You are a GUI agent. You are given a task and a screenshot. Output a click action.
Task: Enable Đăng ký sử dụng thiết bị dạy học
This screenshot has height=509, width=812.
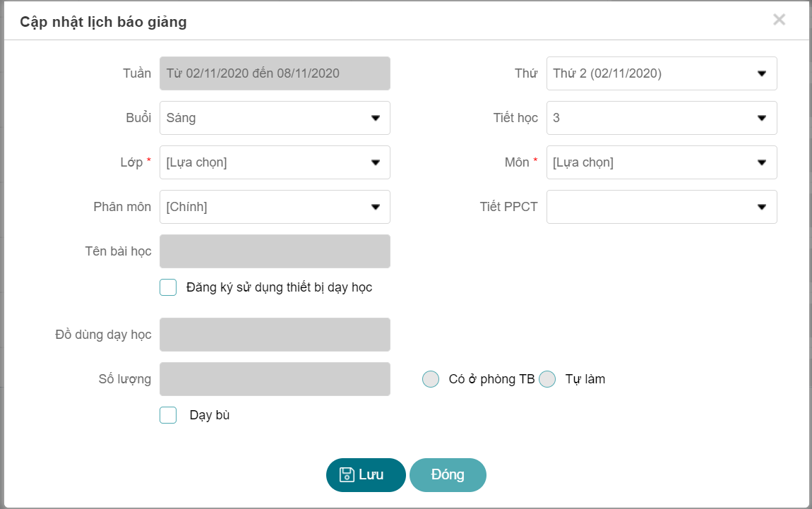[168, 287]
